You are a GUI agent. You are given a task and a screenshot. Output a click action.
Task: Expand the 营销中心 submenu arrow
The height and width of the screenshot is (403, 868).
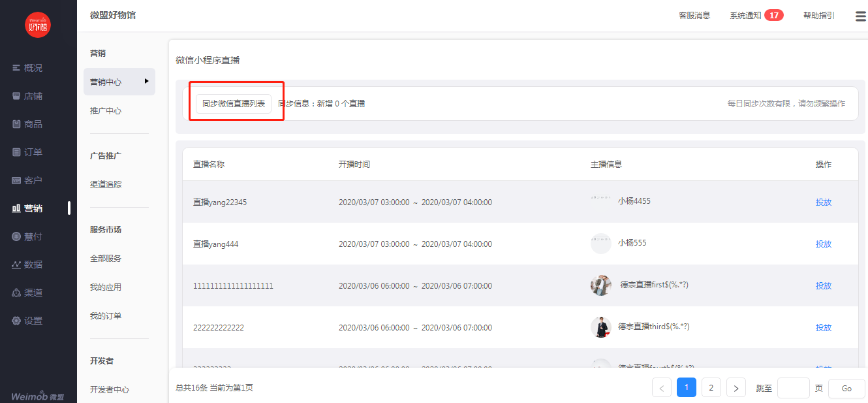(147, 81)
